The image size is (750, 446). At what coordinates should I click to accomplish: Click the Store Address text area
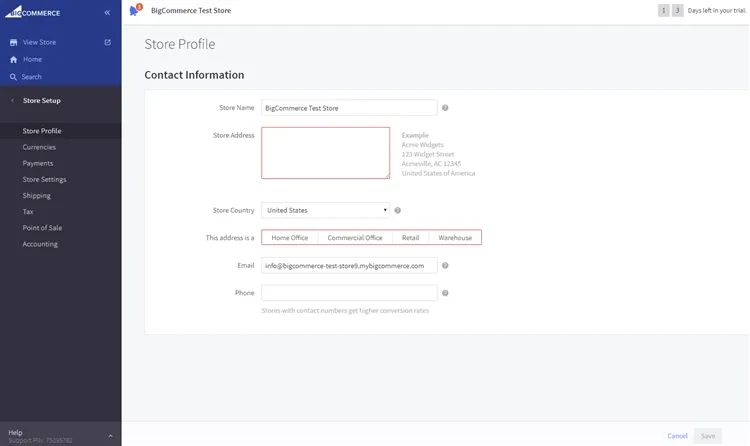(325, 153)
